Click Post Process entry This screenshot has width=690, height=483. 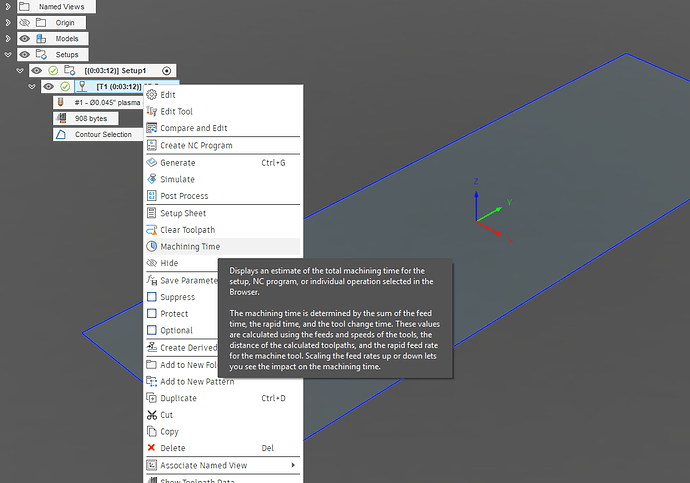pyautogui.click(x=184, y=196)
